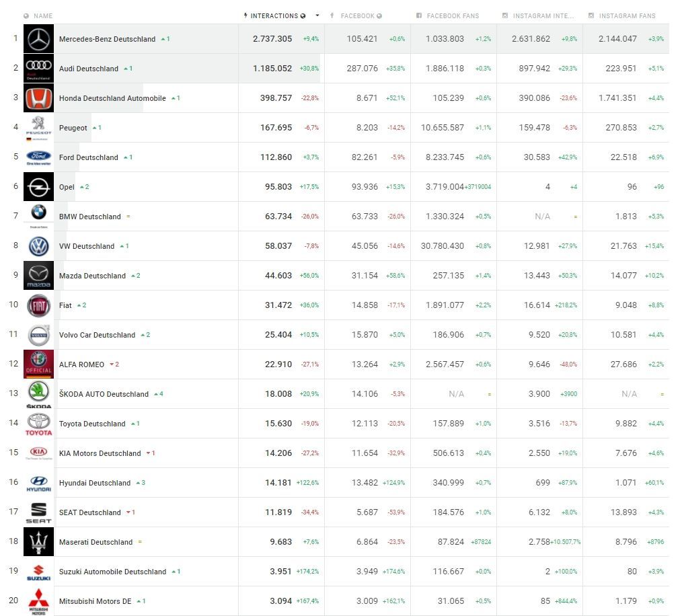This screenshot has height=616, width=680.
Task: Open Audi Deutschland profile name
Action: [x=89, y=69]
